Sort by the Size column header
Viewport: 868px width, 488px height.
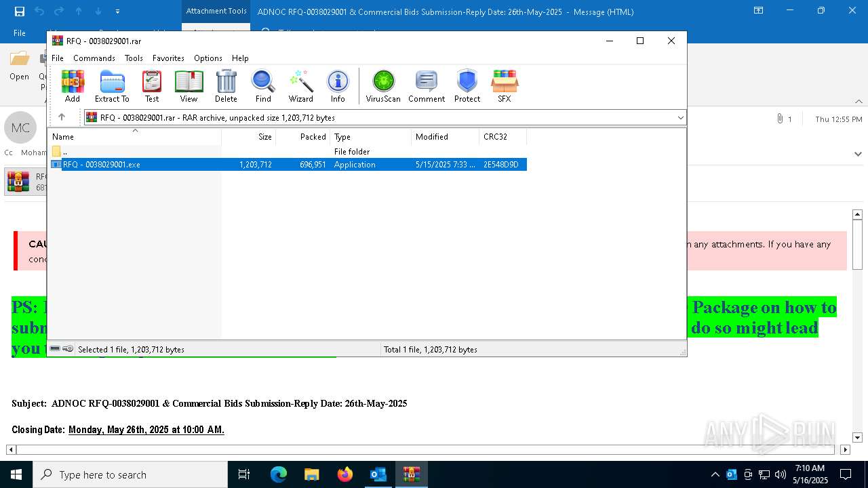click(x=249, y=137)
